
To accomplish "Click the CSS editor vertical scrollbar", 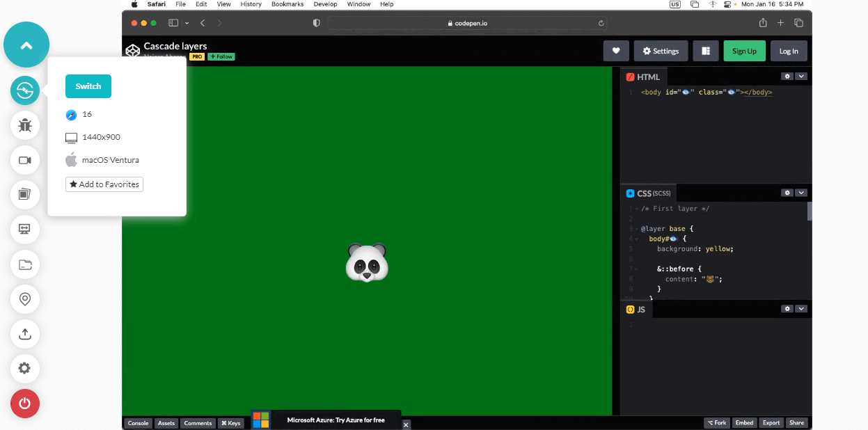I will click(810, 212).
